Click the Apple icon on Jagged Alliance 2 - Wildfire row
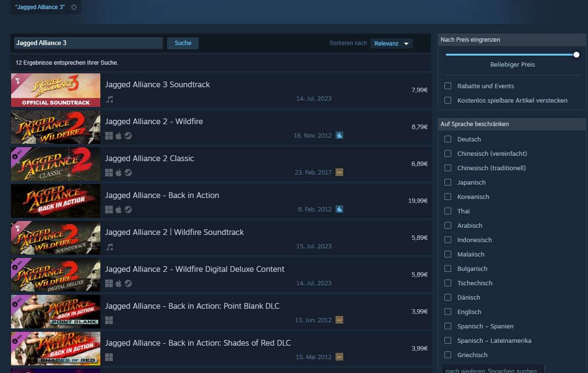 (x=119, y=136)
